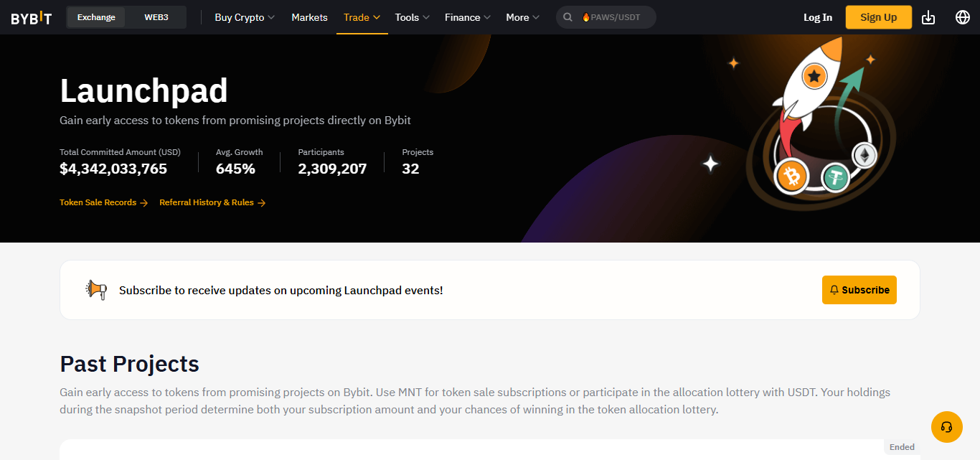Click the 645% average growth value
This screenshot has height=460, width=980.
point(235,169)
